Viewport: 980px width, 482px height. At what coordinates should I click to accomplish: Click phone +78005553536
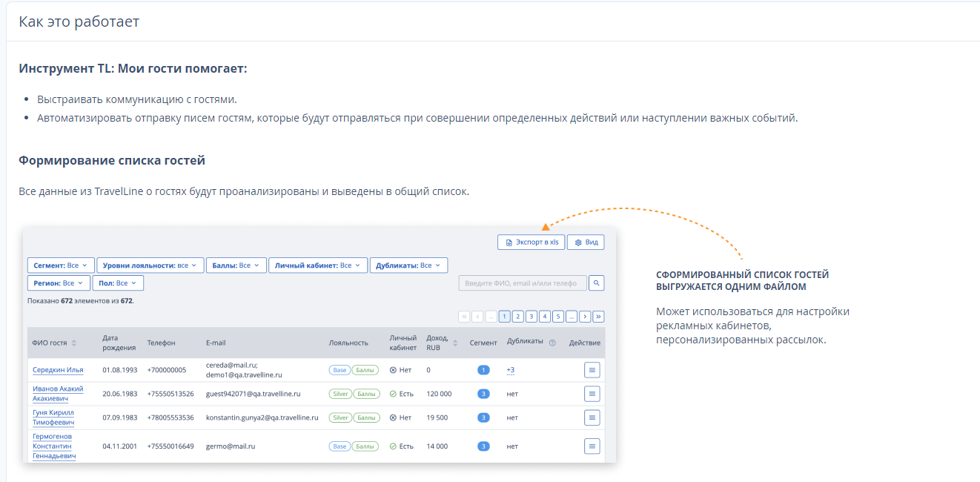(170, 417)
